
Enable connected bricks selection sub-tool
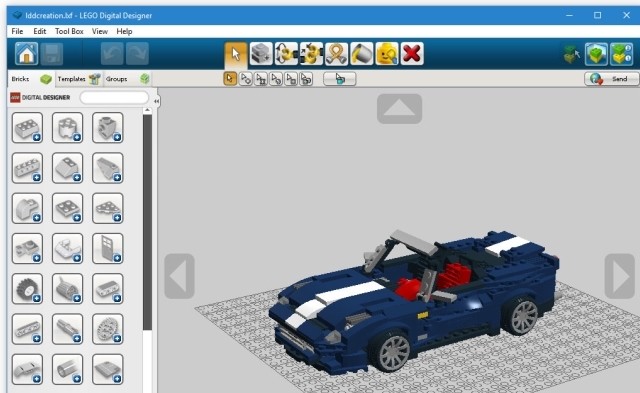click(x=260, y=79)
